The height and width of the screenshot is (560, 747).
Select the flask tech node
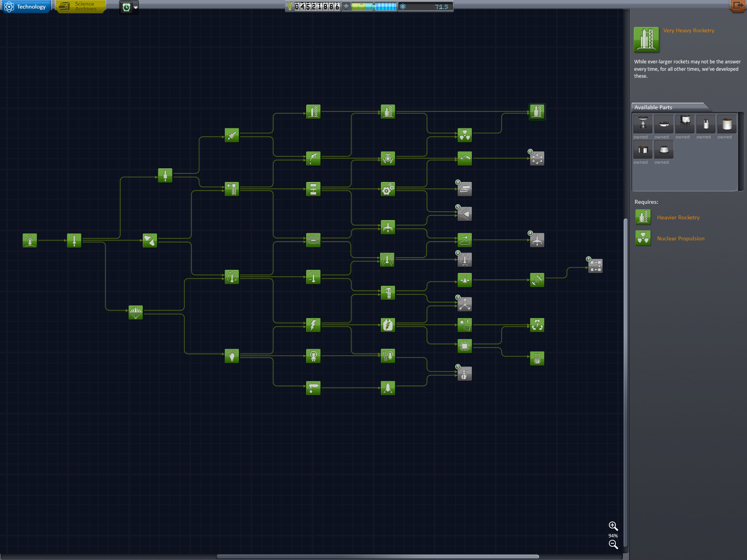(537, 359)
